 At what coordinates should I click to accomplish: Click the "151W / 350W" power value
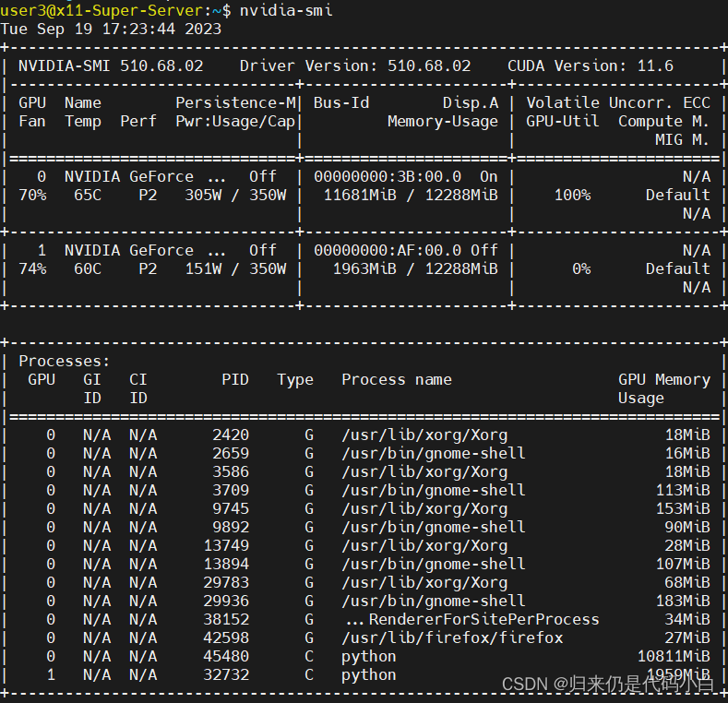tap(235, 268)
